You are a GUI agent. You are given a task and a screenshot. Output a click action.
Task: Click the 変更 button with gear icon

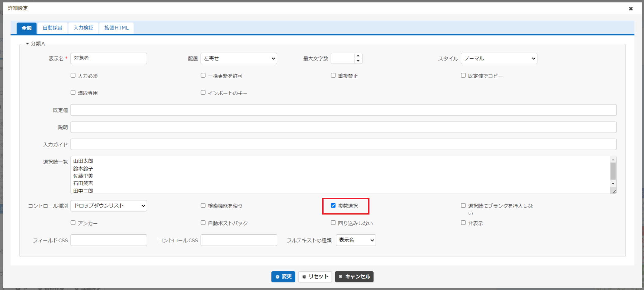point(283,277)
